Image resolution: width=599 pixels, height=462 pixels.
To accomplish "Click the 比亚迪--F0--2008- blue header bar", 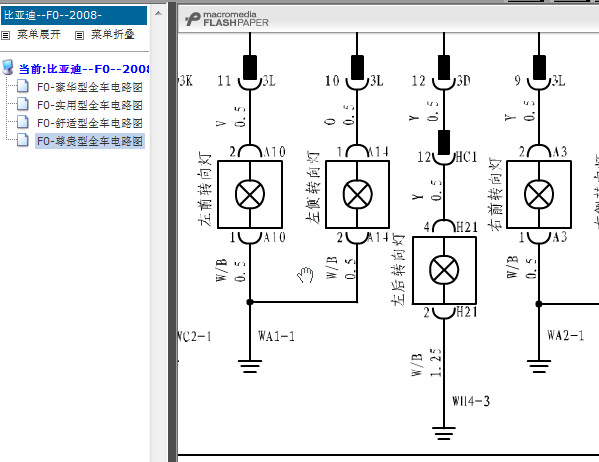I will [x=74, y=15].
